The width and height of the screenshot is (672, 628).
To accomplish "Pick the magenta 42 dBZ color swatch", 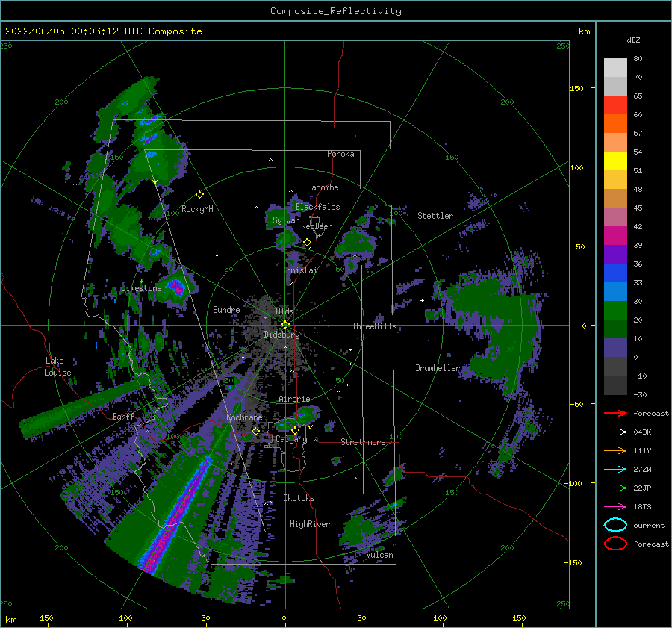I will click(x=615, y=235).
